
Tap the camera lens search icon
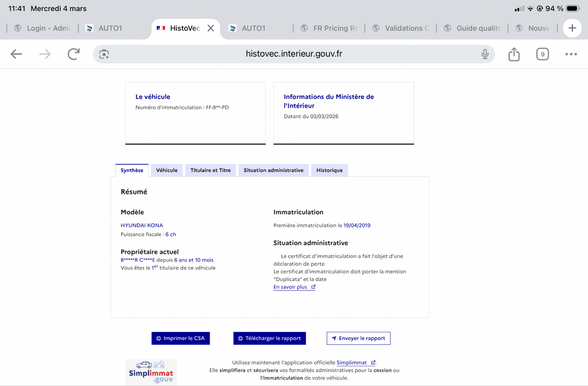(x=104, y=54)
